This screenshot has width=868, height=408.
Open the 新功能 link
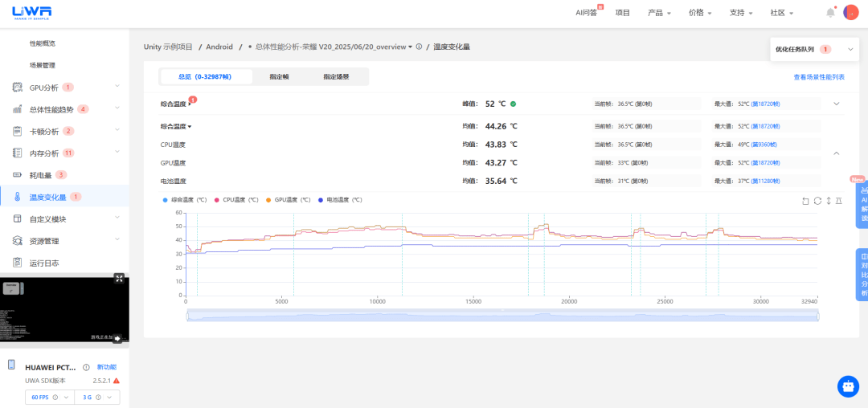107,367
